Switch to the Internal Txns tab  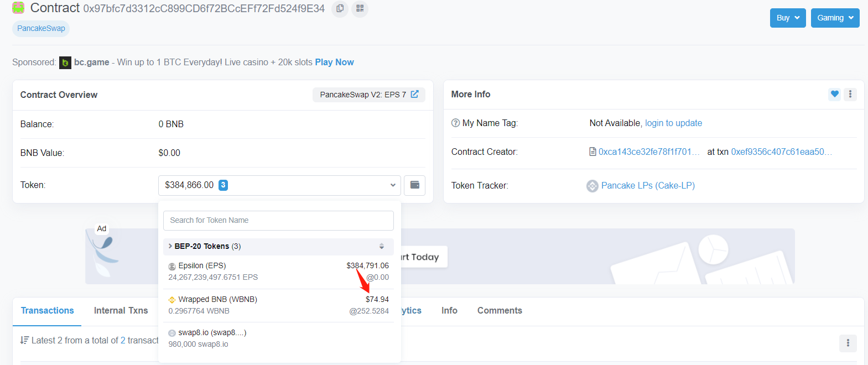pyautogui.click(x=121, y=311)
